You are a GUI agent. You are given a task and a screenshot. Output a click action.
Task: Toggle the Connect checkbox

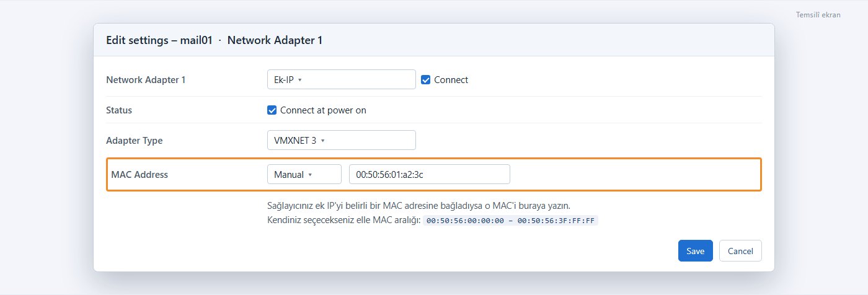[425, 79]
